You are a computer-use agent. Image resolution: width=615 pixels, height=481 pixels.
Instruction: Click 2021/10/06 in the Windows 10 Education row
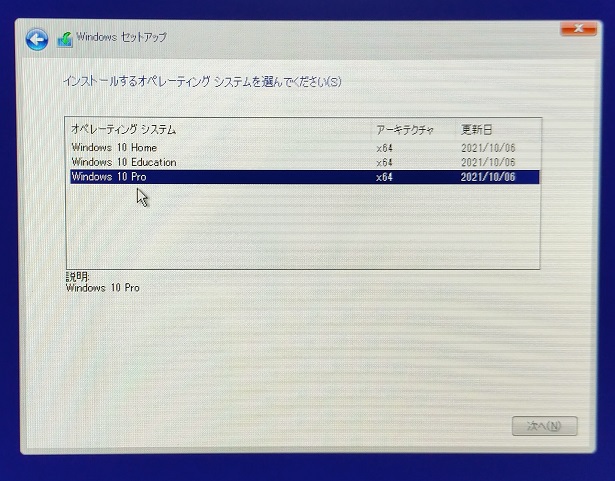[x=488, y=162]
